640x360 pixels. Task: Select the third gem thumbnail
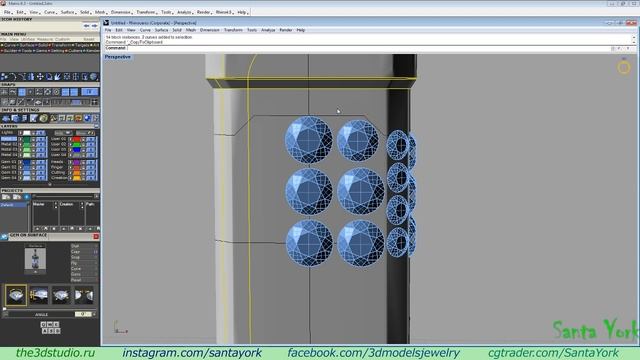pos(61,295)
